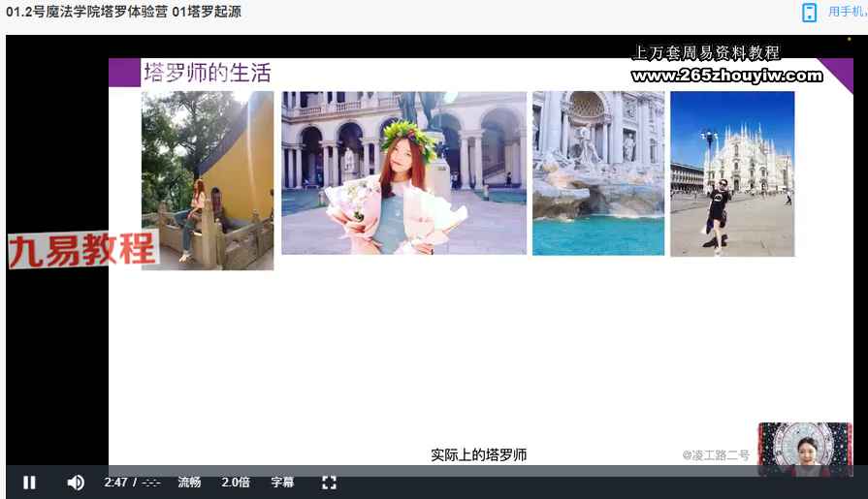The image size is (868, 499).
Task: Click the 九易教程 red watermark
Action: pos(82,250)
